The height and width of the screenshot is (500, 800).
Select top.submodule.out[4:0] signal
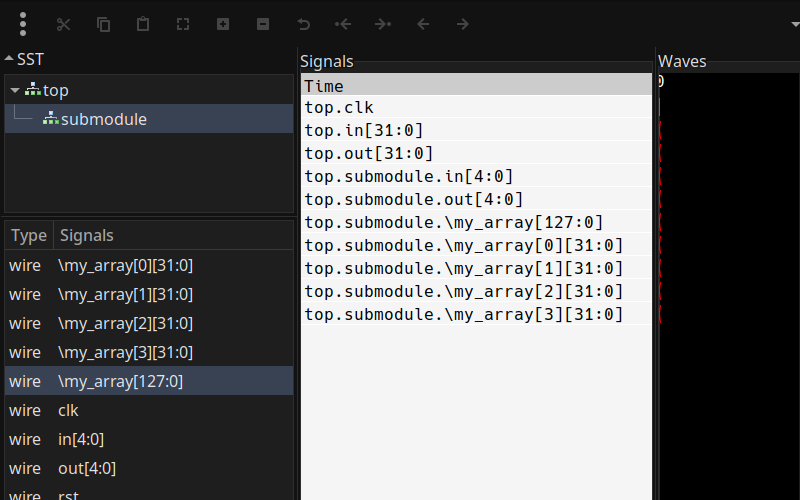tap(477, 199)
